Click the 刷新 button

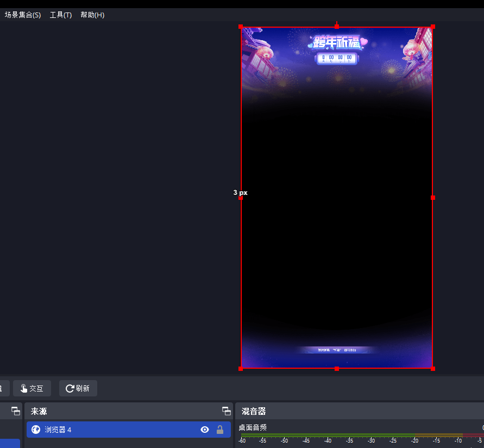coord(78,388)
